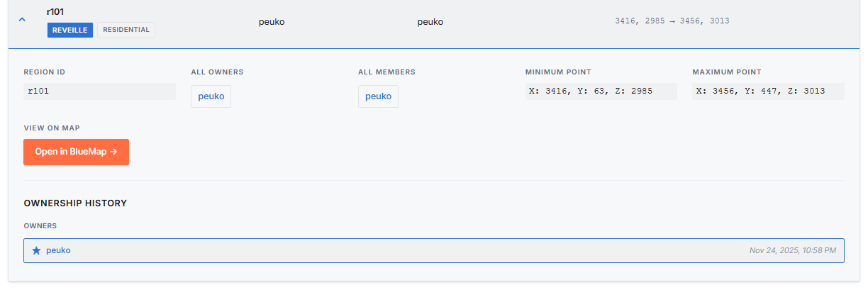This screenshot has width=868, height=302.
Task: Select the RESIDENTIAL tag
Action: (x=126, y=30)
